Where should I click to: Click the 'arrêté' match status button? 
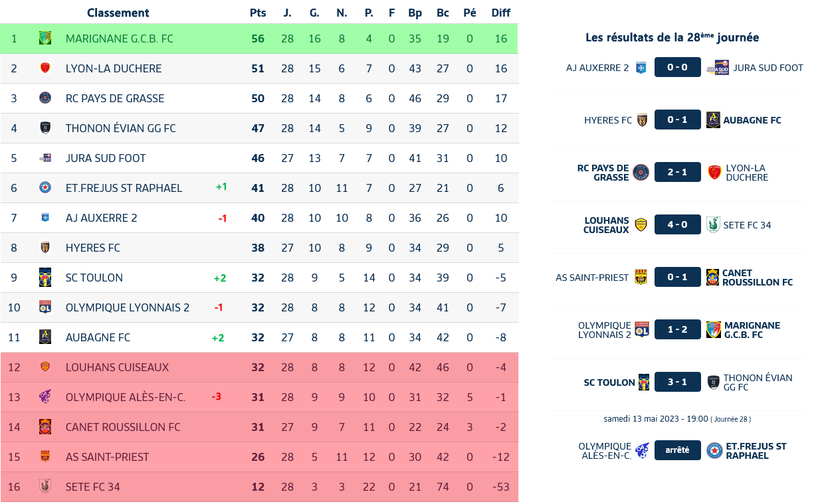[677, 451]
